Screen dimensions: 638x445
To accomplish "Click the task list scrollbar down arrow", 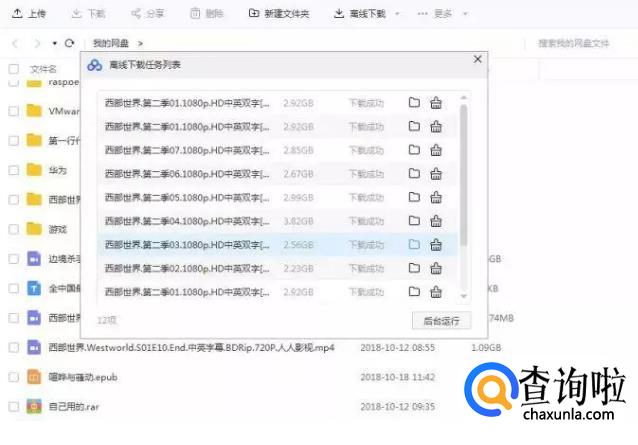I will click(x=463, y=296).
